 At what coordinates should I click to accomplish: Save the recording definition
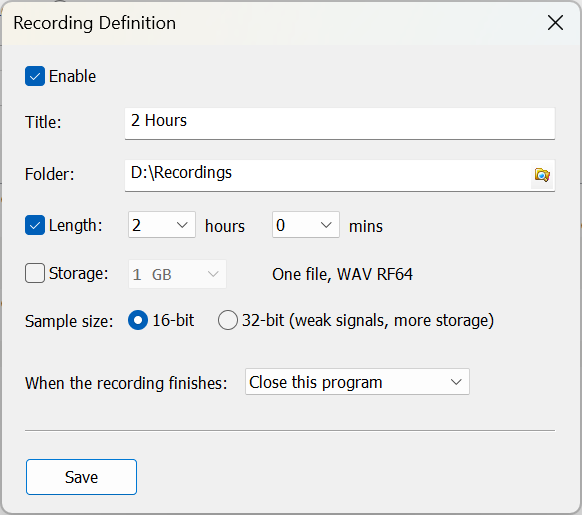(x=81, y=477)
